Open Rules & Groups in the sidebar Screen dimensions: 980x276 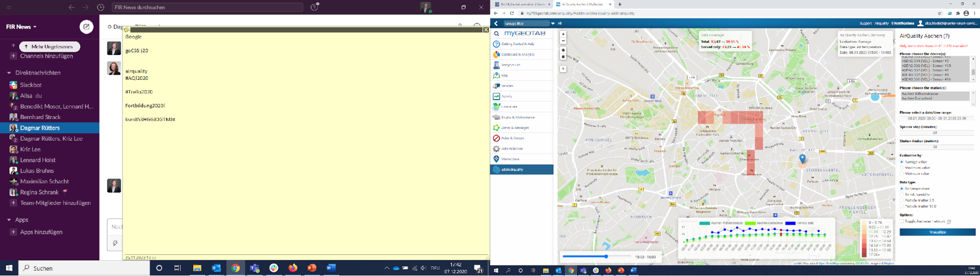pyautogui.click(x=512, y=138)
